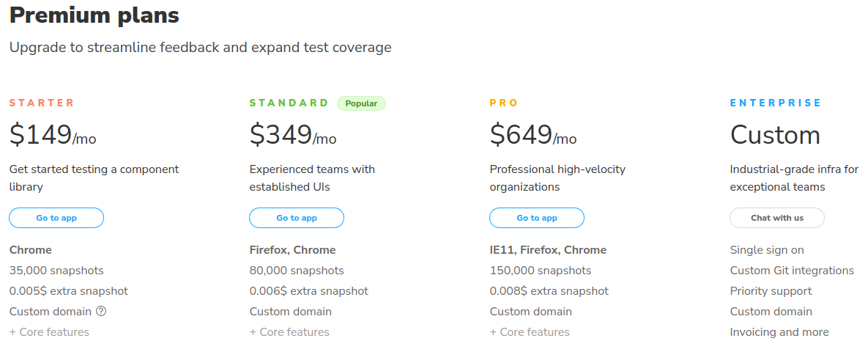Viewport: 868px width, 352px height.
Task: Click the $649/mo Pro price
Action: (533, 136)
